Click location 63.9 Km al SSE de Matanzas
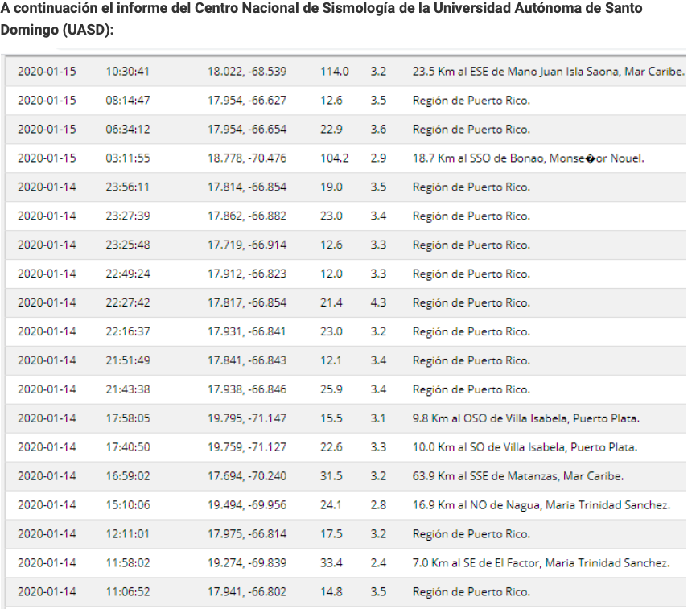Viewport: 700px width, 609px height. [x=485, y=476]
